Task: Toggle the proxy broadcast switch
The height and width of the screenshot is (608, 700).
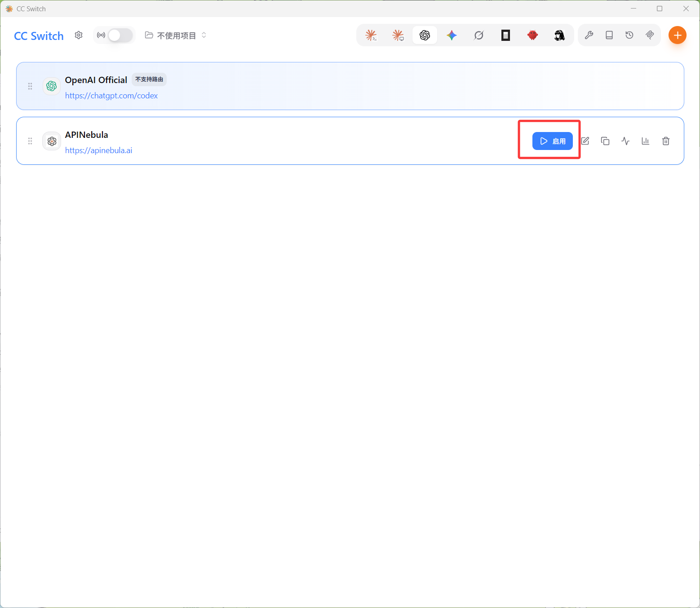Action: tap(120, 35)
